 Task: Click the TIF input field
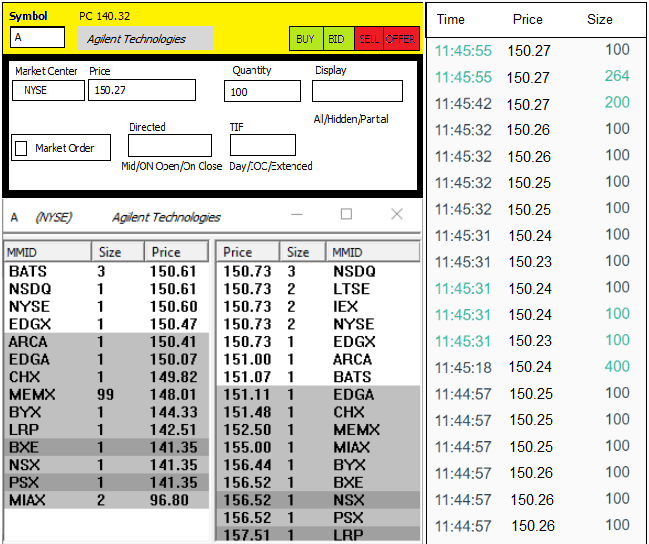coord(263,145)
